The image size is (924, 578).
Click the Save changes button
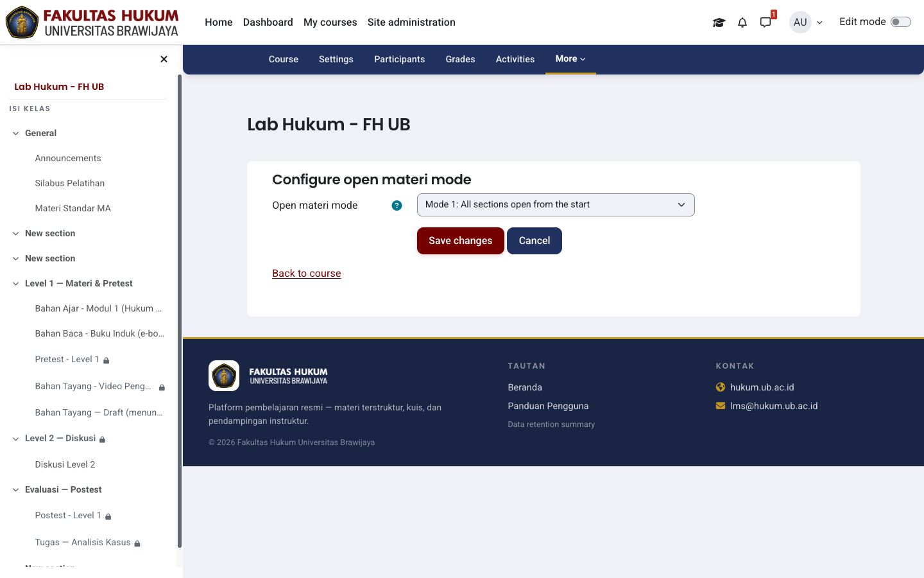coord(461,241)
